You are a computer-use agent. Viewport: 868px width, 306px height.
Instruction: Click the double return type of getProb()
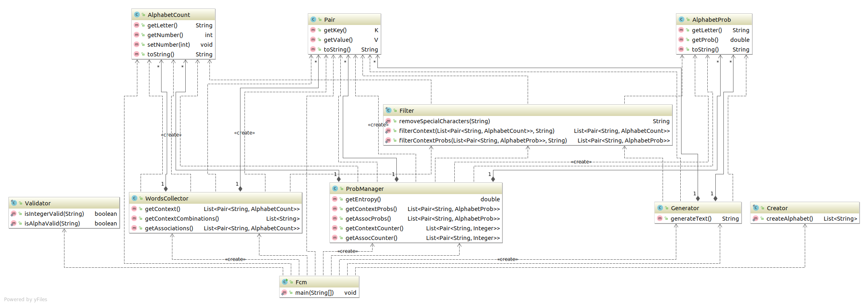pos(740,40)
